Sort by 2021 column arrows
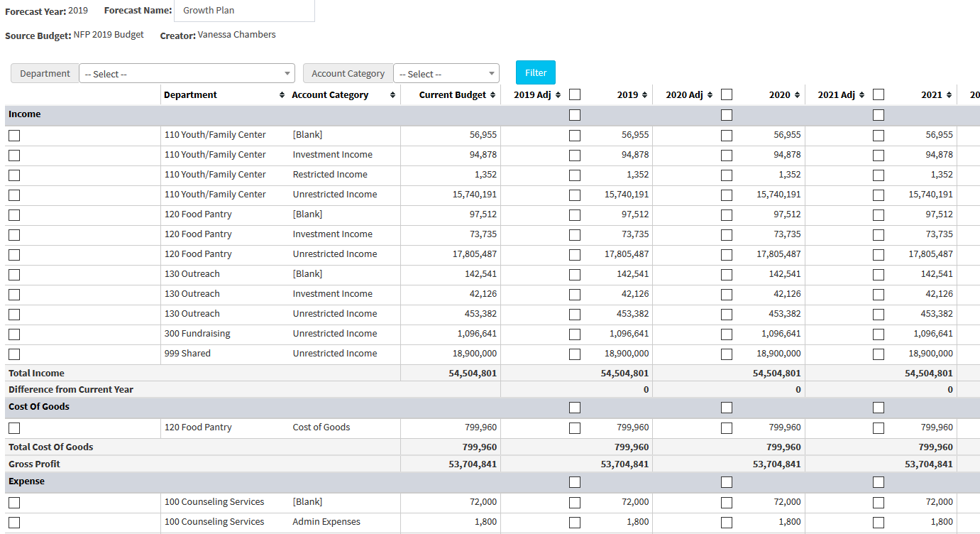The height and width of the screenshot is (534, 980). click(949, 95)
